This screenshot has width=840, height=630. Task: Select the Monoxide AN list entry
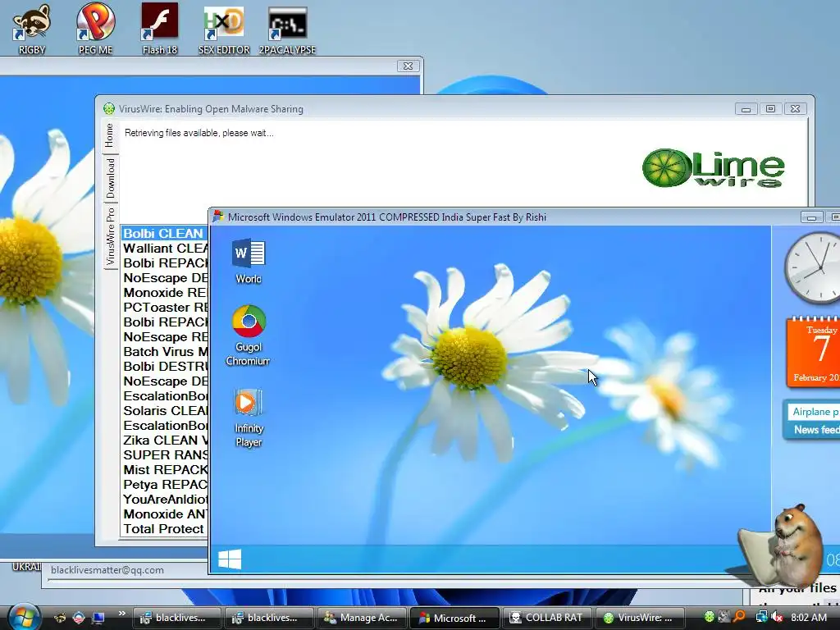(x=165, y=514)
